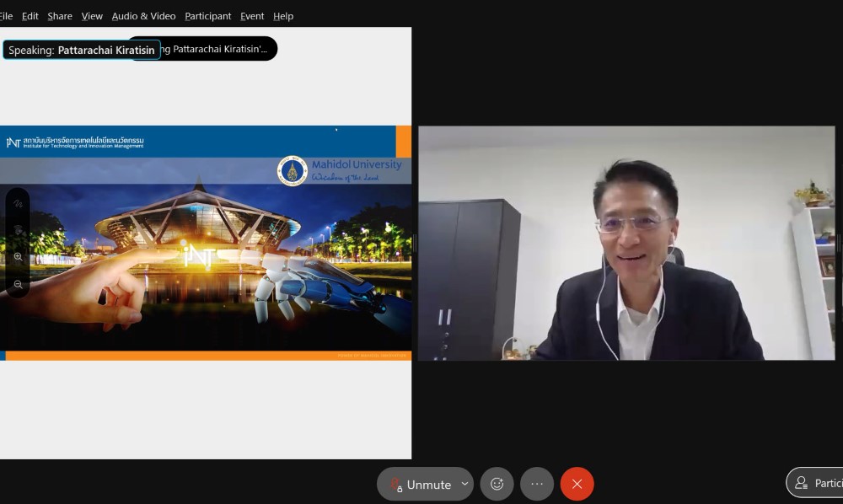Open the Help menu
This screenshot has height=504, width=843.
283,16
